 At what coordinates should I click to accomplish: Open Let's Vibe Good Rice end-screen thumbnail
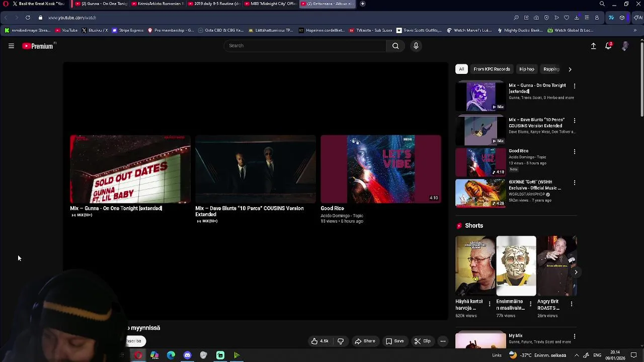381,169
